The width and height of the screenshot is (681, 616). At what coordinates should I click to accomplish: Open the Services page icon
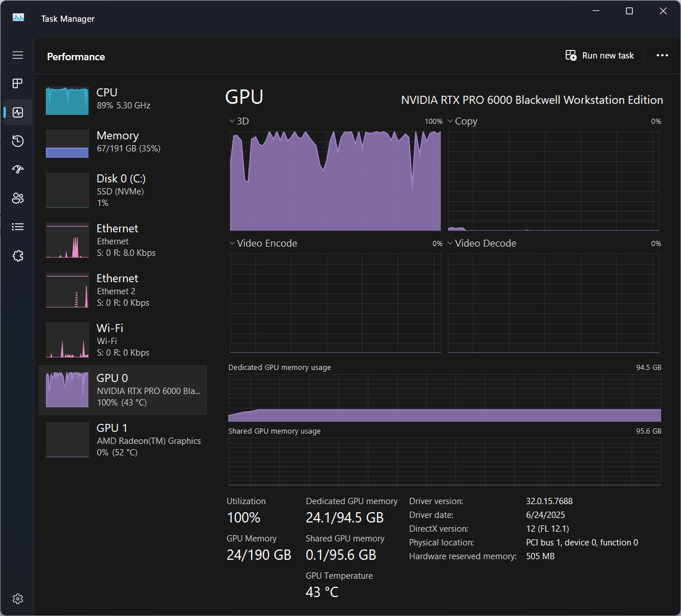(x=18, y=256)
